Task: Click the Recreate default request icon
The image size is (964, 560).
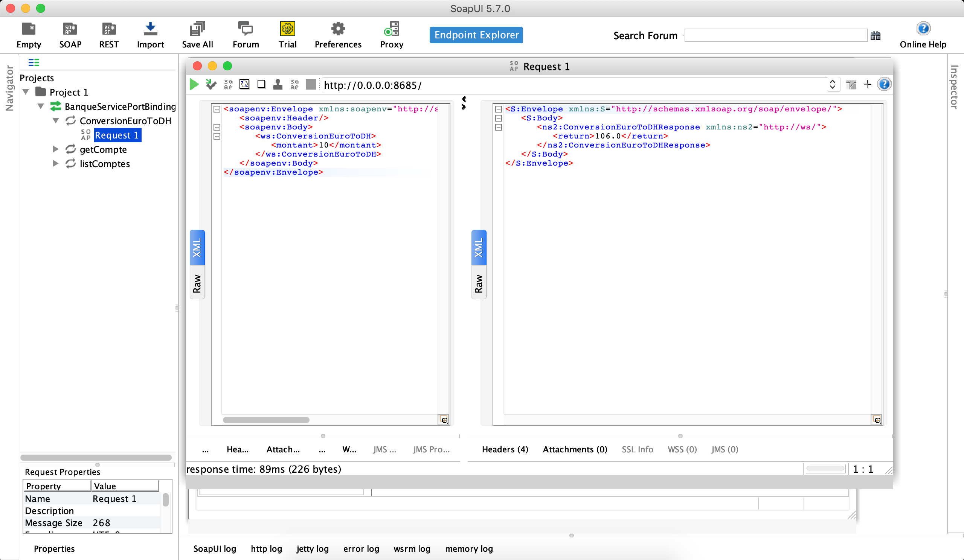Action: coord(244,84)
